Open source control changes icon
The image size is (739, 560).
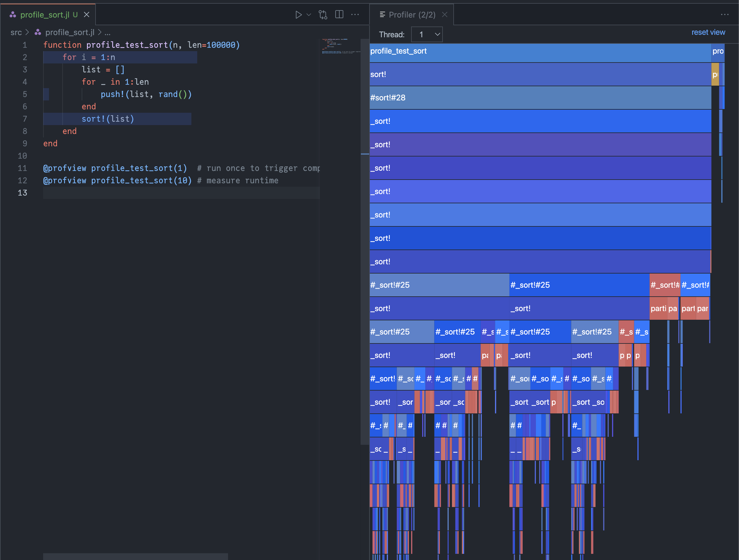pos(323,15)
